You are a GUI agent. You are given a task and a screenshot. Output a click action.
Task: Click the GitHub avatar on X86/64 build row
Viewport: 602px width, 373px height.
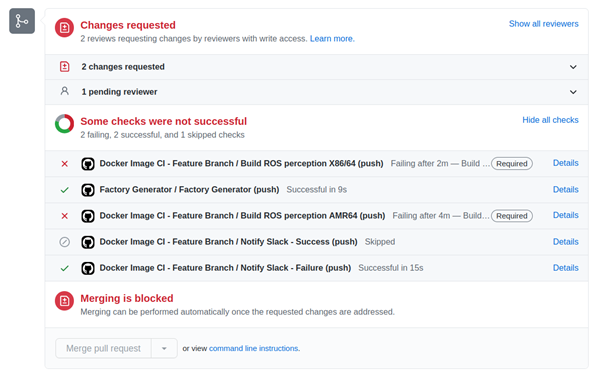pos(88,164)
